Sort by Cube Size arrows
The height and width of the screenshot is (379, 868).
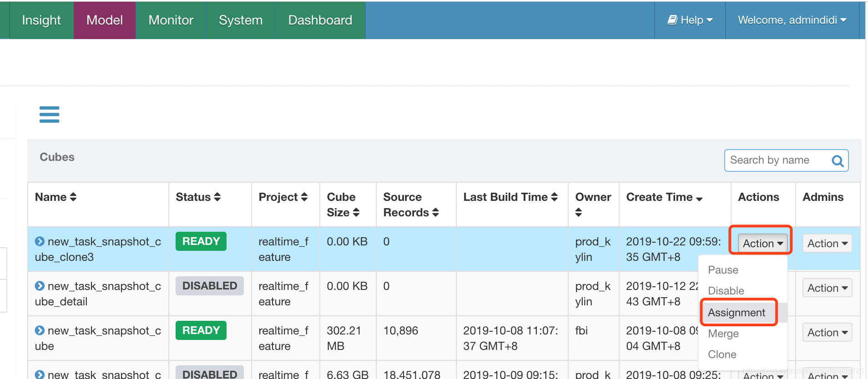356,212
